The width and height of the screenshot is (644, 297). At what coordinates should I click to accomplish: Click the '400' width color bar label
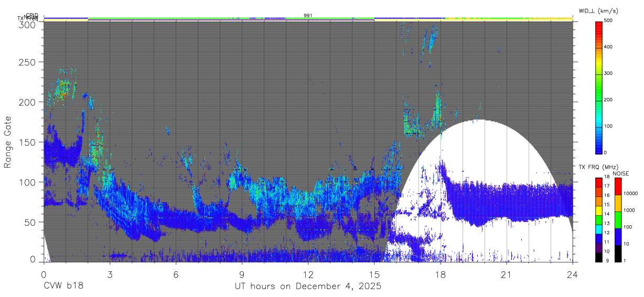click(609, 47)
